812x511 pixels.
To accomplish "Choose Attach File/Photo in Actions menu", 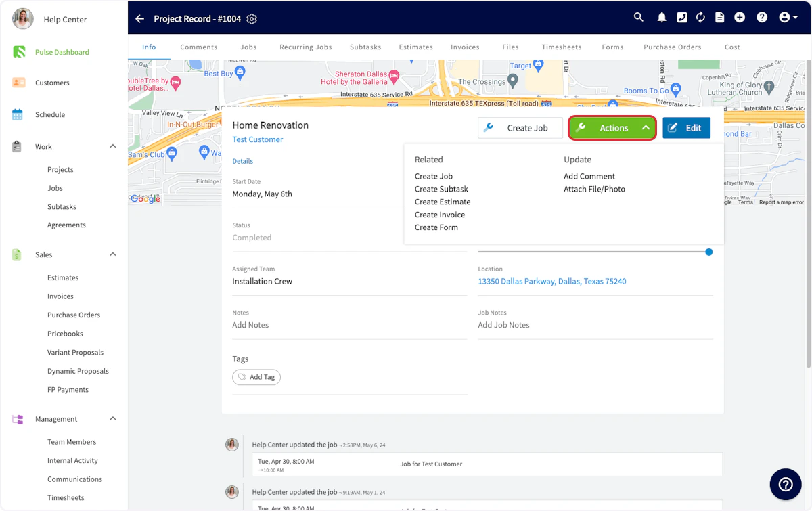I will click(x=594, y=189).
